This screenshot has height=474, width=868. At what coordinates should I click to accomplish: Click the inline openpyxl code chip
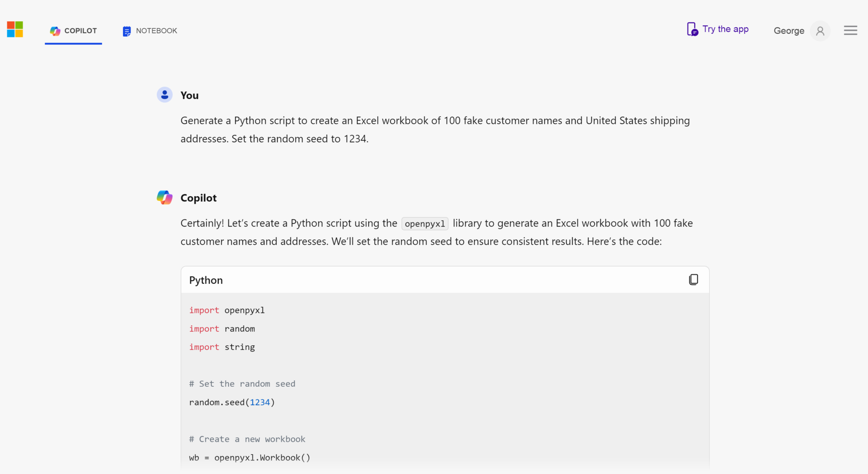pos(425,224)
